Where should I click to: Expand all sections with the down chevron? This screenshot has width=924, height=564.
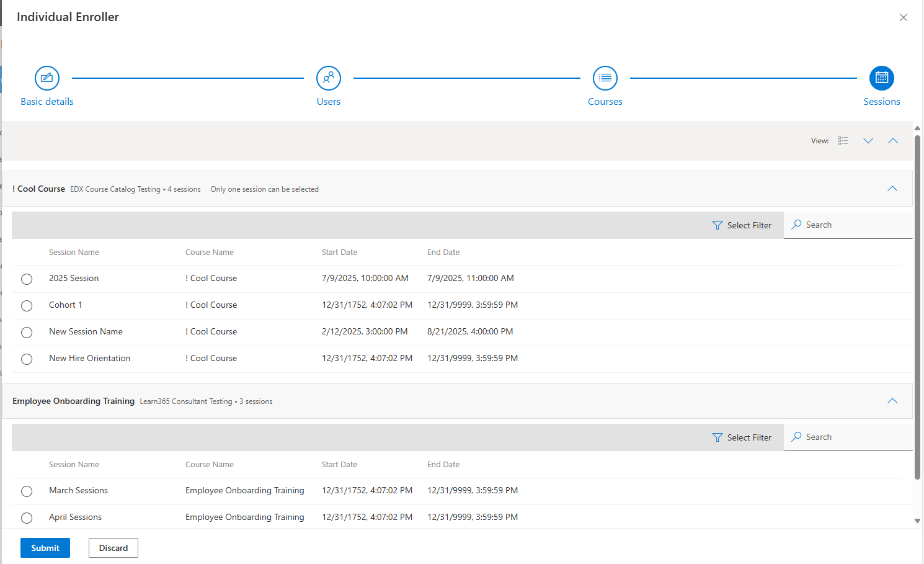(868, 141)
